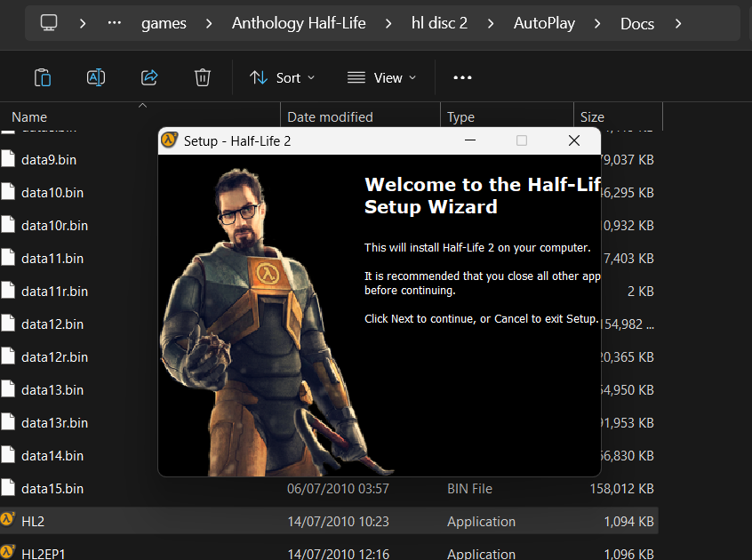This screenshot has width=752, height=560.
Task: Open the hidden path ellipsis in breadcrumb
Action: click(x=114, y=22)
